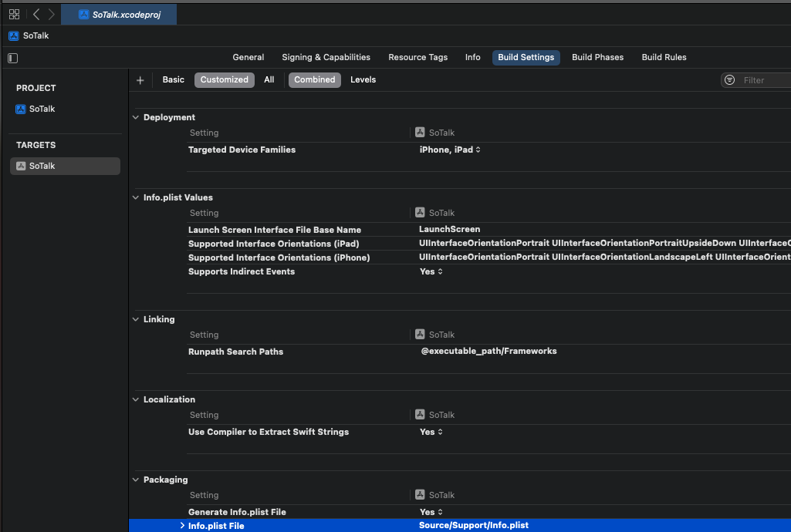The height and width of the screenshot is (532, 791).
Task: Click the Deployment column SoTalk target icon
Action: pos(420,132)
